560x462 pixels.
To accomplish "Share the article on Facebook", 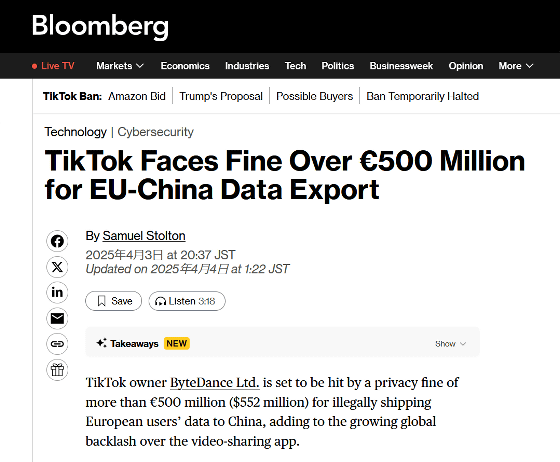I will pos(57,241).
